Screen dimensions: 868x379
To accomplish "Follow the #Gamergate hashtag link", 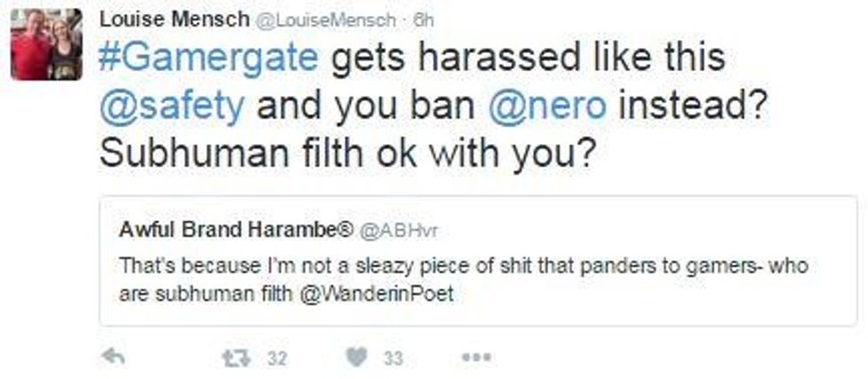I will tap(209, 58).
